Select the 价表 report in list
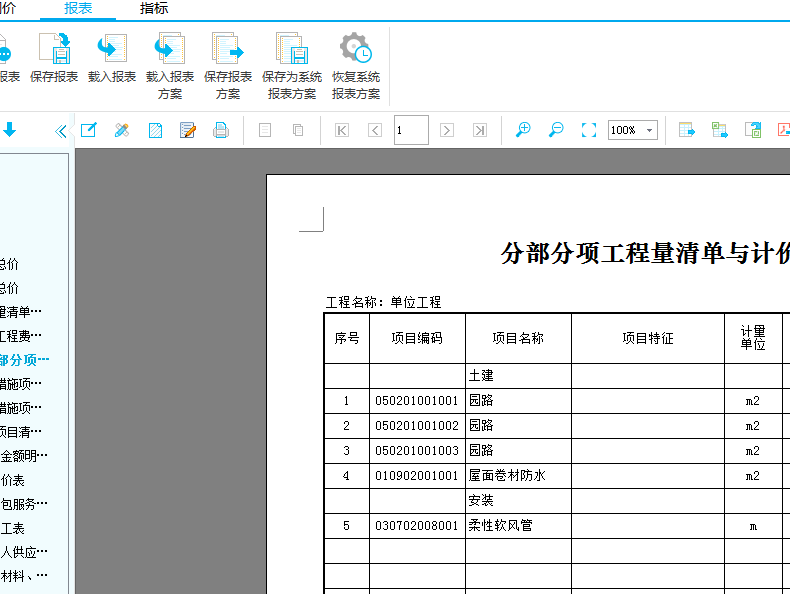This screenshot has width=790, height=594. click(12, 480)
